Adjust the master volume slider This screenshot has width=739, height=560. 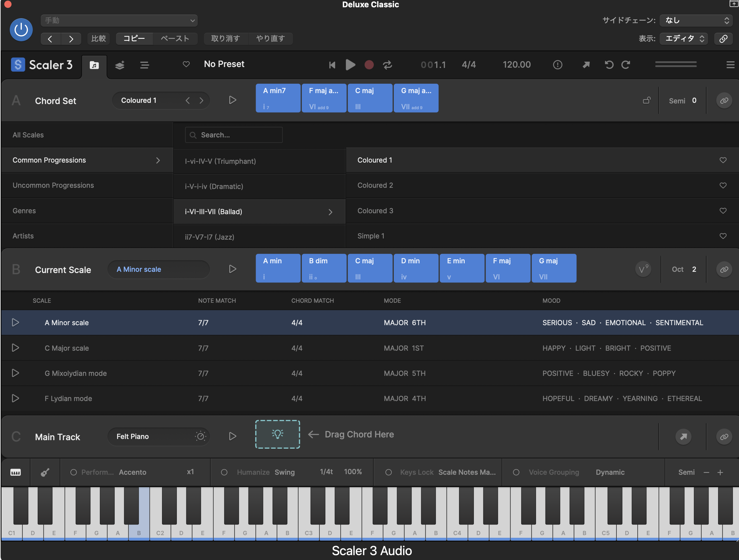coord(676,64)
